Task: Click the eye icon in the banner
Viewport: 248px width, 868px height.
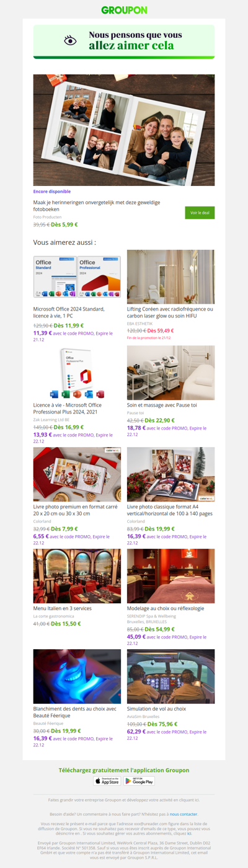Action: 71,41
